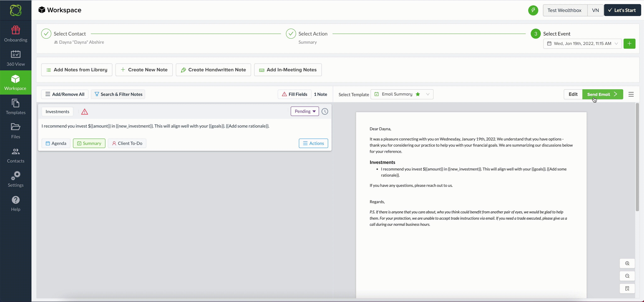
Task: Click the red warning triangle on note
Action: click(x=84, y=112)
